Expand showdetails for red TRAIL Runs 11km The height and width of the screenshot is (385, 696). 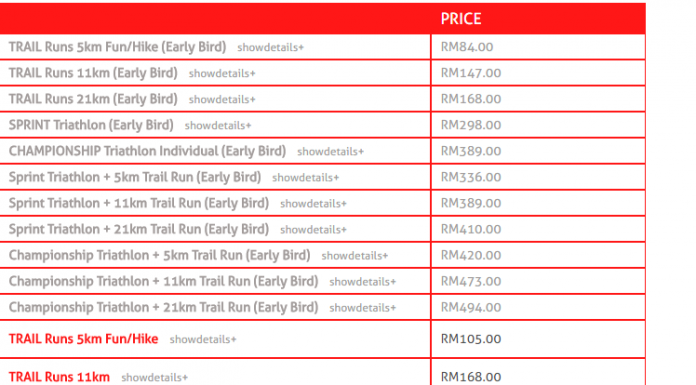pos(154,377)
